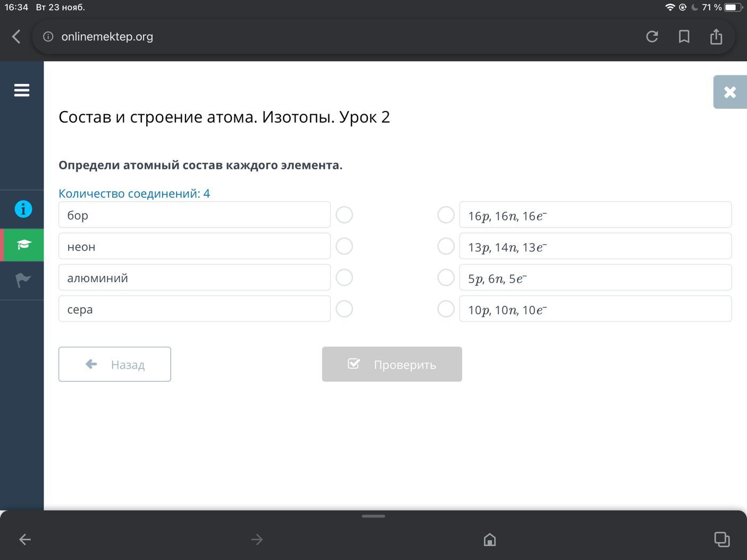The image size is (747, 560).
Task: Click the 13p, 14n, 13e⁻ answer box
Action: (595, 247)
